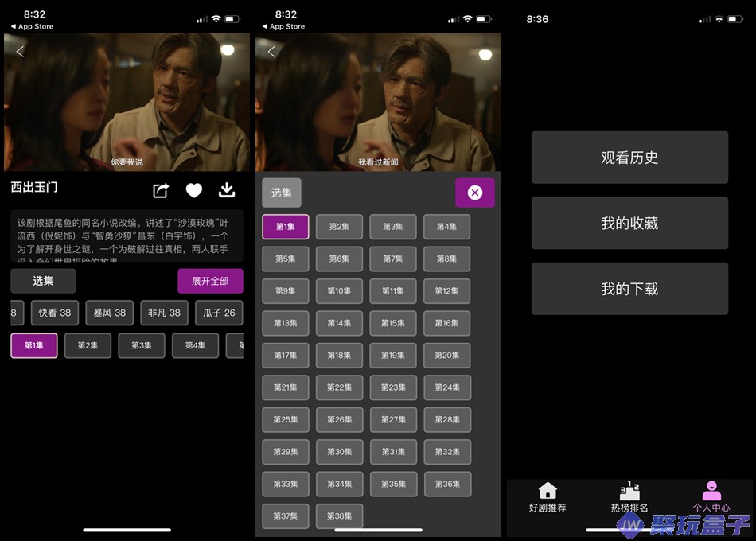The width and height of the screenshot is (756, 541).
Task: Pick 第1集 from the horizontal episode row
Action: [34, 346]
